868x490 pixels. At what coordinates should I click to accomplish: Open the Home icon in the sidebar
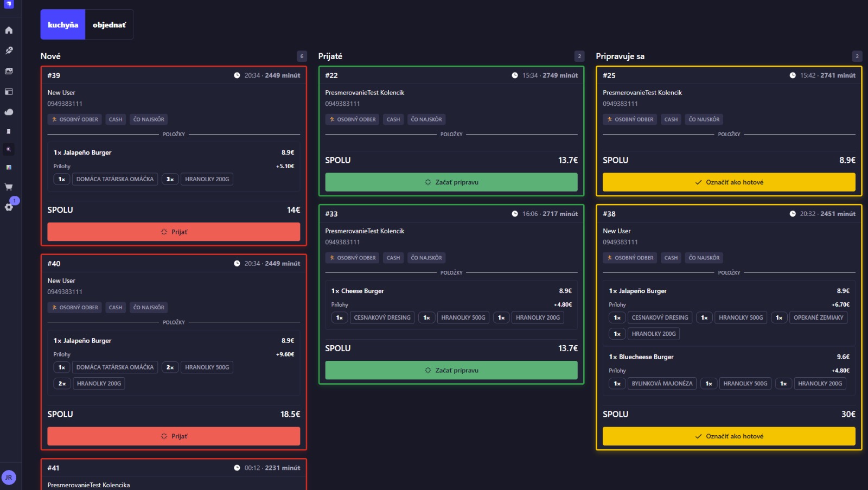[9, 31]
